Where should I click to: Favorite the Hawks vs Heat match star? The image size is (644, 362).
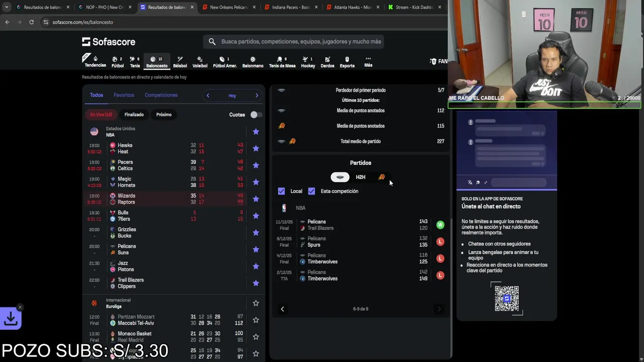pyautogui.click(x=256, y=148)
